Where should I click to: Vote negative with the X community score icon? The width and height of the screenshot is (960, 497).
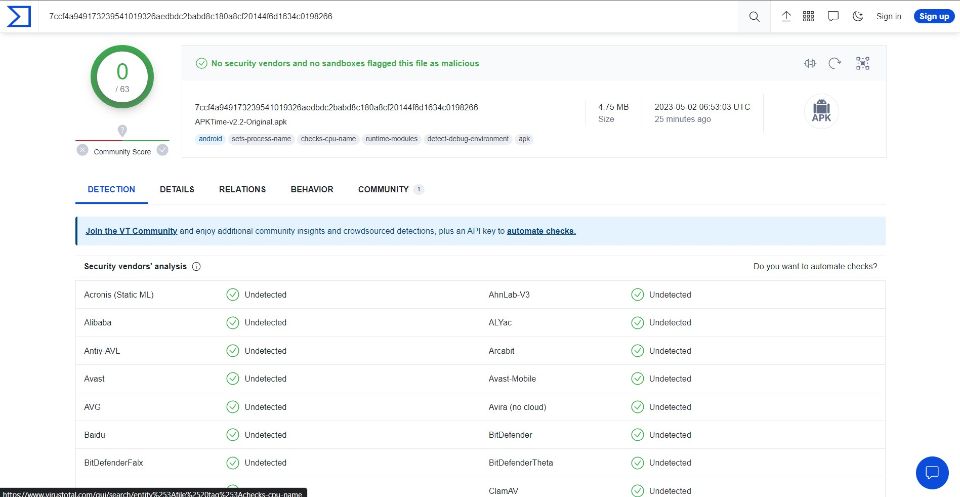point(83,150)
